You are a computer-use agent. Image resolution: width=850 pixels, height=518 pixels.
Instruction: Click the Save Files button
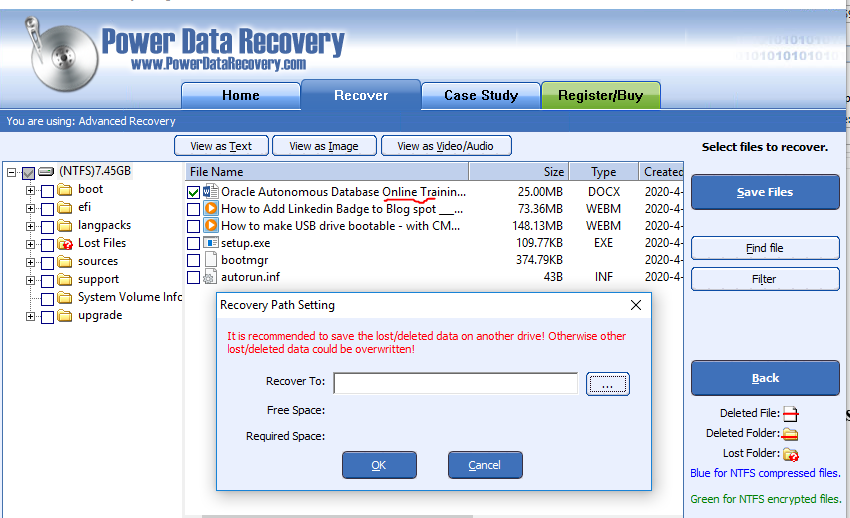pyautogui.click(x=765, y=192)
